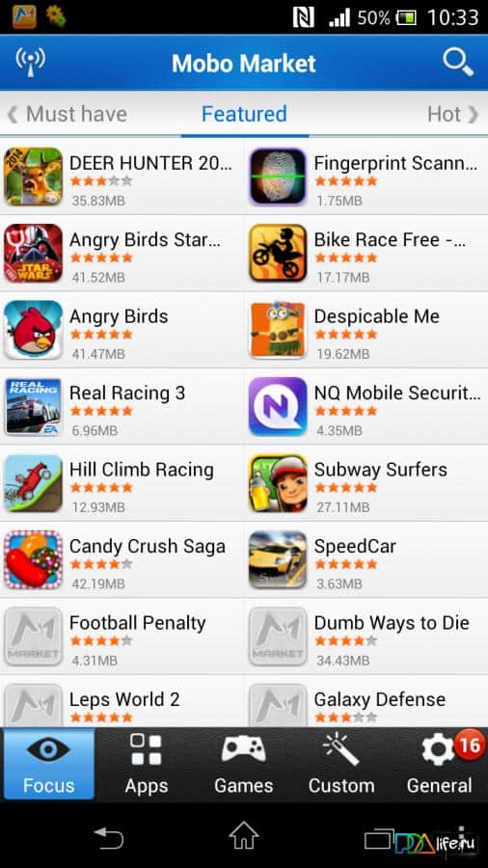Open the Bike Race Free icon
This screenshot has height=868, width=488.
pos(278,253)
